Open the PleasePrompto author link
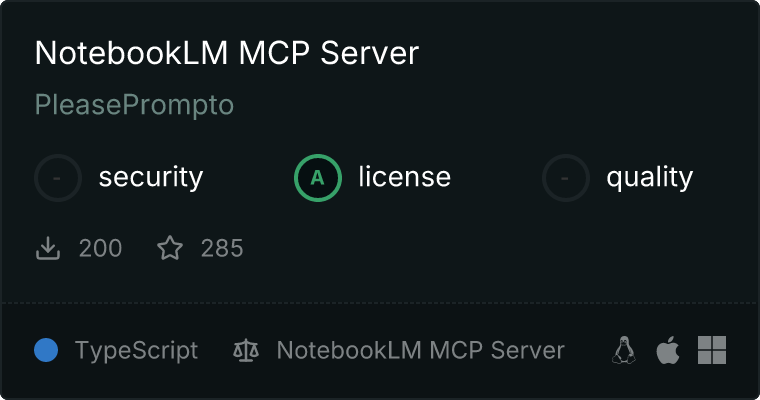Viewport: 760px width, 400px height. click(134, 105)
